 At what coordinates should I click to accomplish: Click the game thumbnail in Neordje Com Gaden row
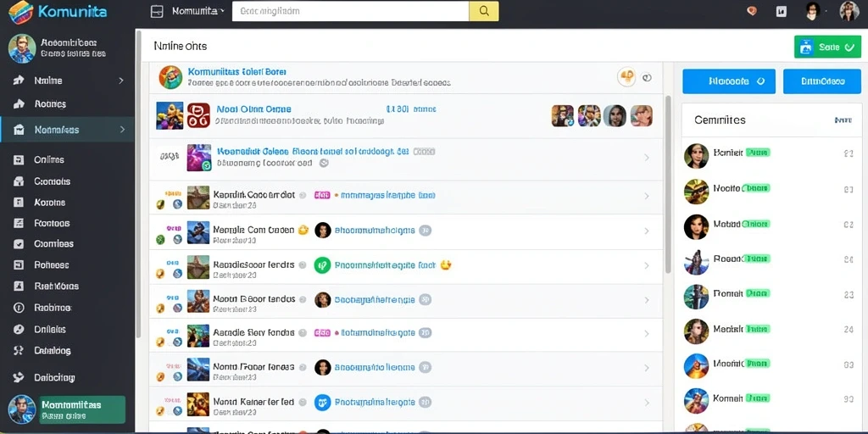pyautogui.click(x=198, y=232)
